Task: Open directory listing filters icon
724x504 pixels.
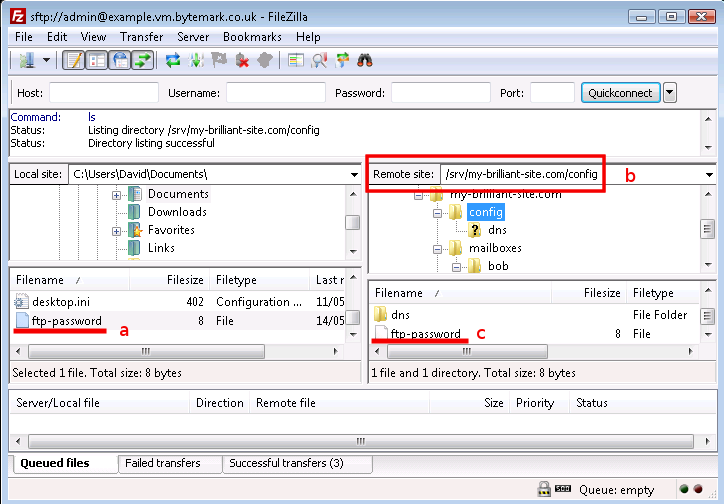Action: point(296,60)
